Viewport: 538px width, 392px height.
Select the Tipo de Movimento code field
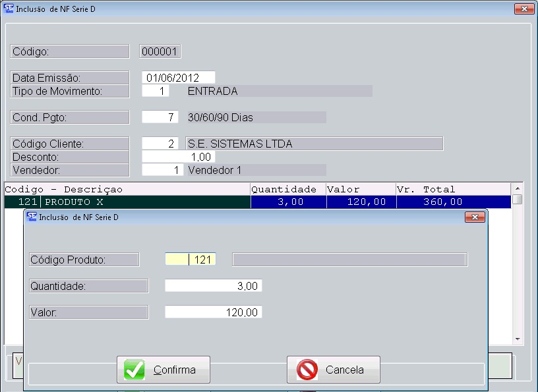point(160,91)
